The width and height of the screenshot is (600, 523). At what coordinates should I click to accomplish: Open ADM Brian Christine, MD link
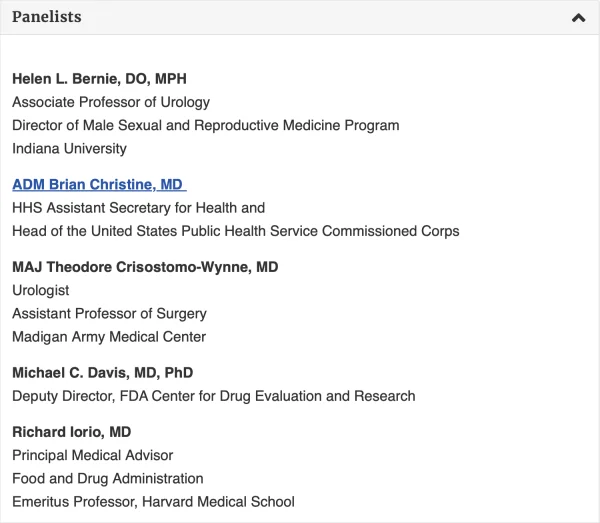pos(98,185)
